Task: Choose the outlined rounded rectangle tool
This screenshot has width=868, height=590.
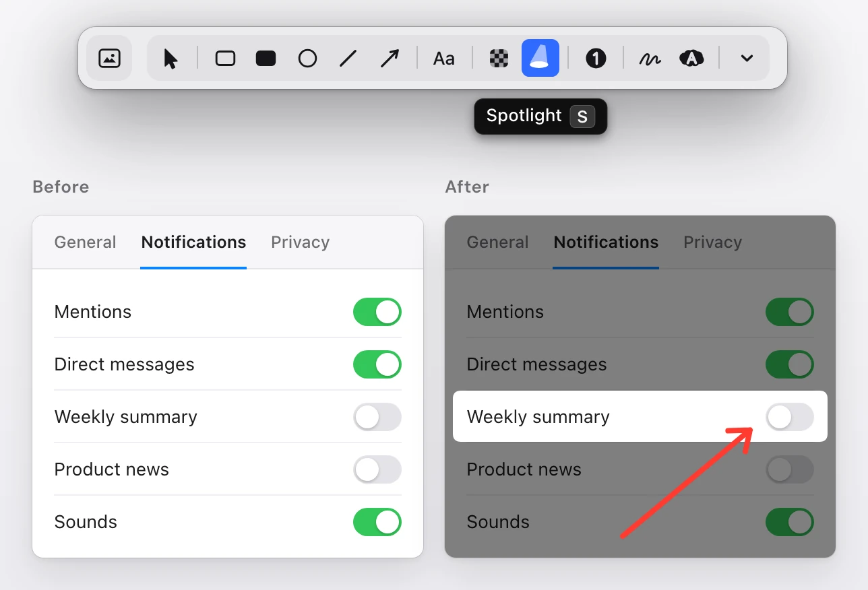Action: [225, 59]
